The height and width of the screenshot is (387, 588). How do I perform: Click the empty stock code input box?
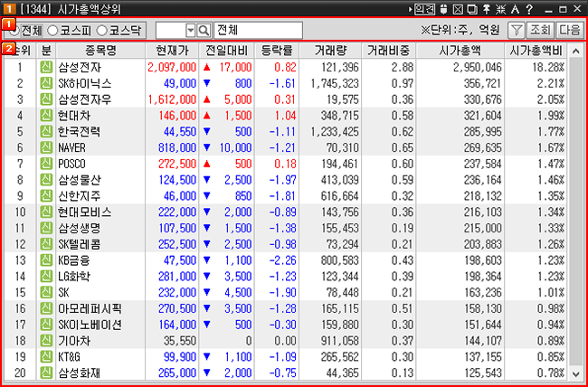[x=171, y=31]
